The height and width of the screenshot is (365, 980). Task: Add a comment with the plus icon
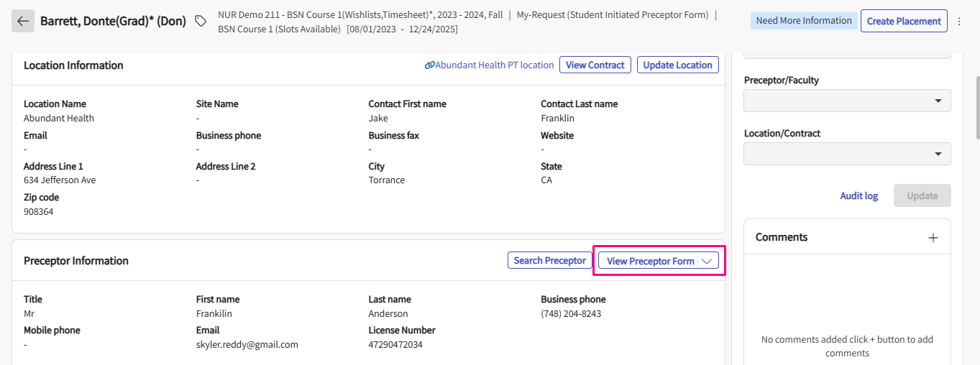point(933,238)
